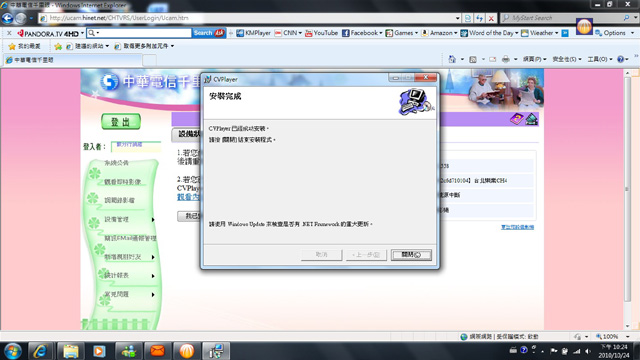Open the Tools (工具) menu
Viewport: 640px width, 360px height.
600,59
